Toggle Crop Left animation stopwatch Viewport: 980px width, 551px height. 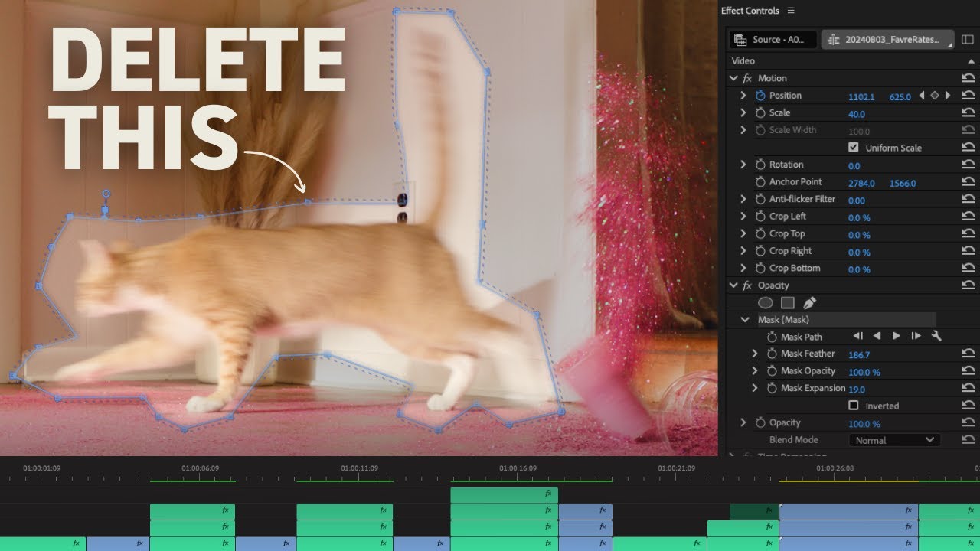[x=760, y=217]
